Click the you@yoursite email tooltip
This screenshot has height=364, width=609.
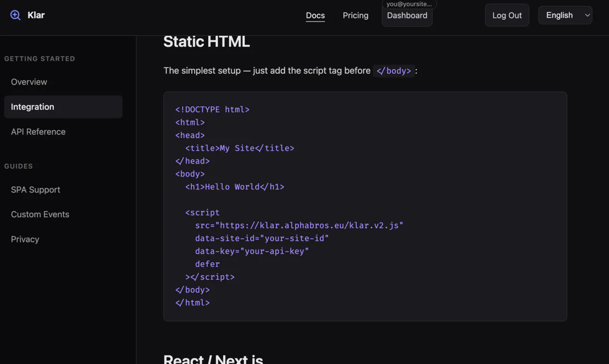click(409, 4)
